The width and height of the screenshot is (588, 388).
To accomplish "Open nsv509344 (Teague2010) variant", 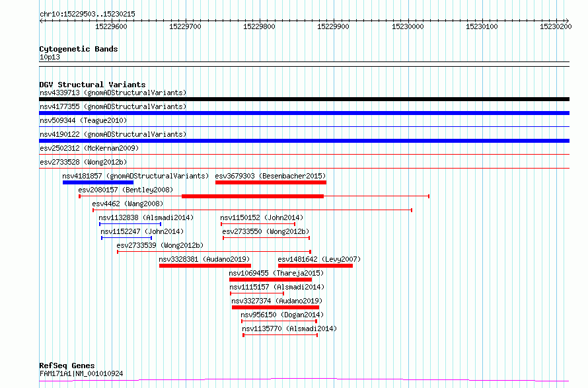I will (83, 120).
